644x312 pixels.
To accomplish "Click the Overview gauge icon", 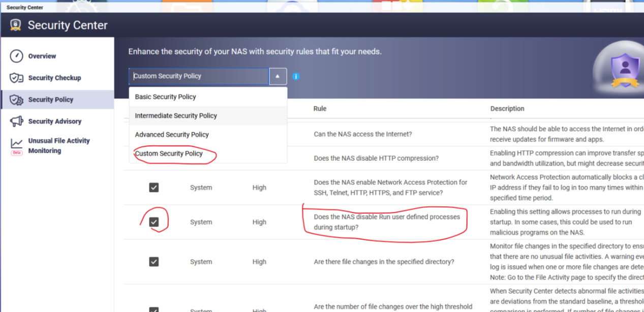I will (16, 56).
